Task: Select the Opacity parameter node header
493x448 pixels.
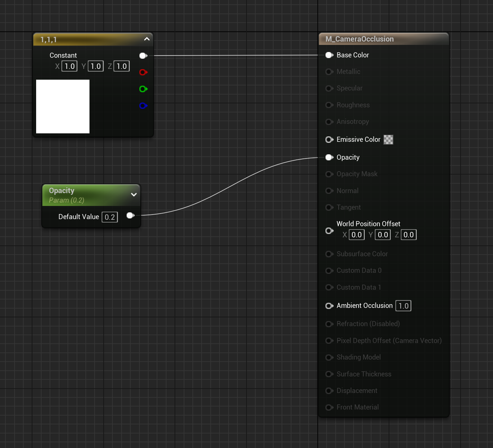Action: point(91,195)
